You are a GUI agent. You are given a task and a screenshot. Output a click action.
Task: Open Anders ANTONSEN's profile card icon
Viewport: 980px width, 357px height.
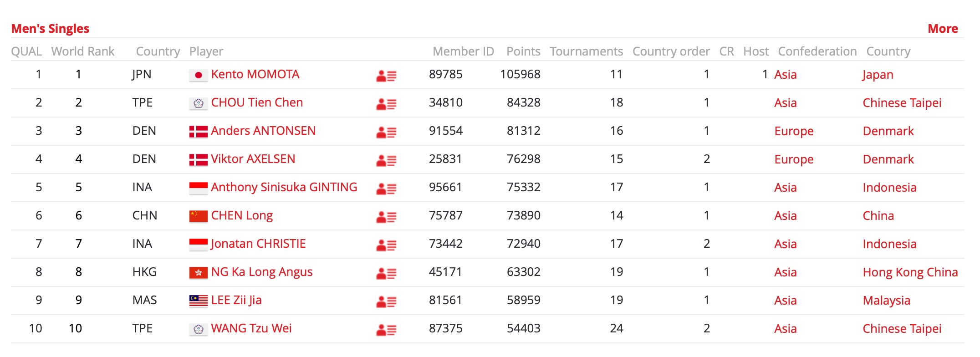coord(386,132)
